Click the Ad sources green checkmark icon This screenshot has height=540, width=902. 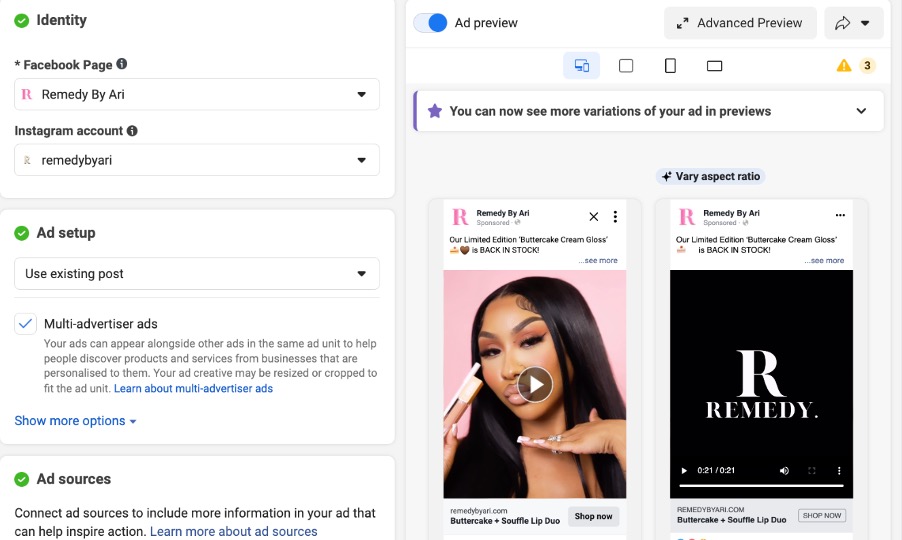point(22,479)
